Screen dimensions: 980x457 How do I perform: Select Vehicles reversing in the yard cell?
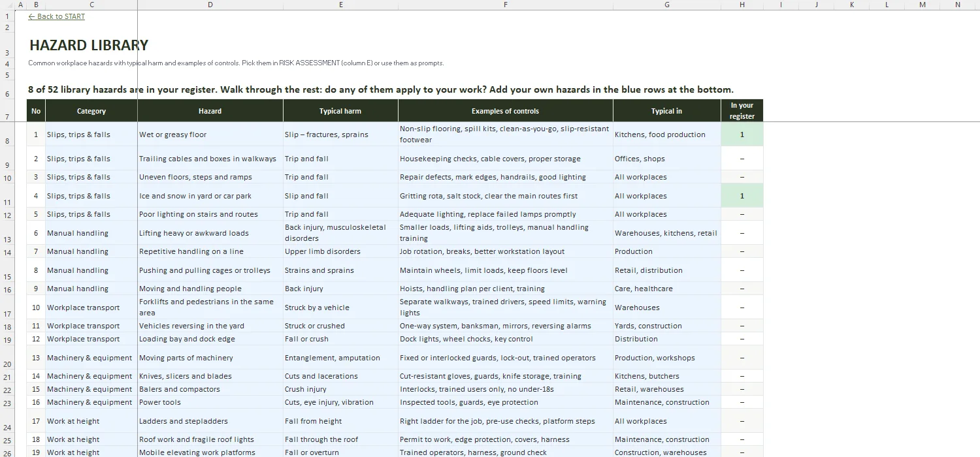(x=210, y=326)
